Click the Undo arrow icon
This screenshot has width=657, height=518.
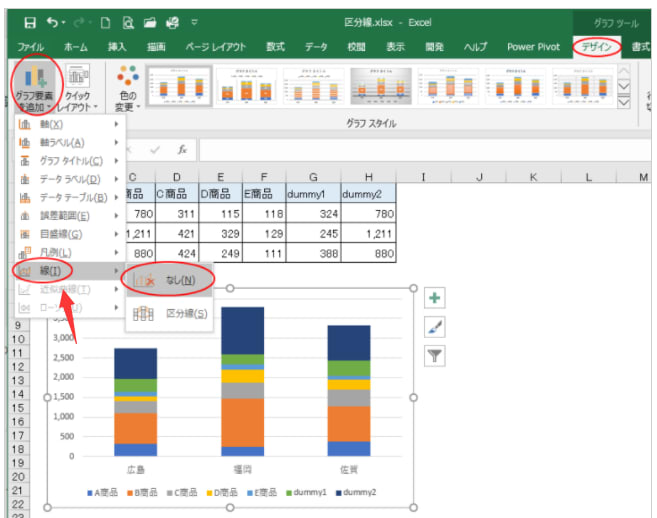(x=53, y=20)
